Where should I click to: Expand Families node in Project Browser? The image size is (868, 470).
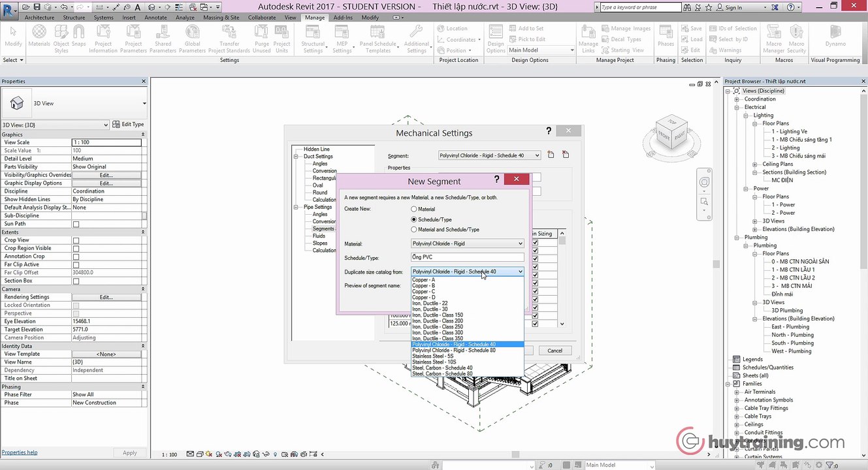729,384
